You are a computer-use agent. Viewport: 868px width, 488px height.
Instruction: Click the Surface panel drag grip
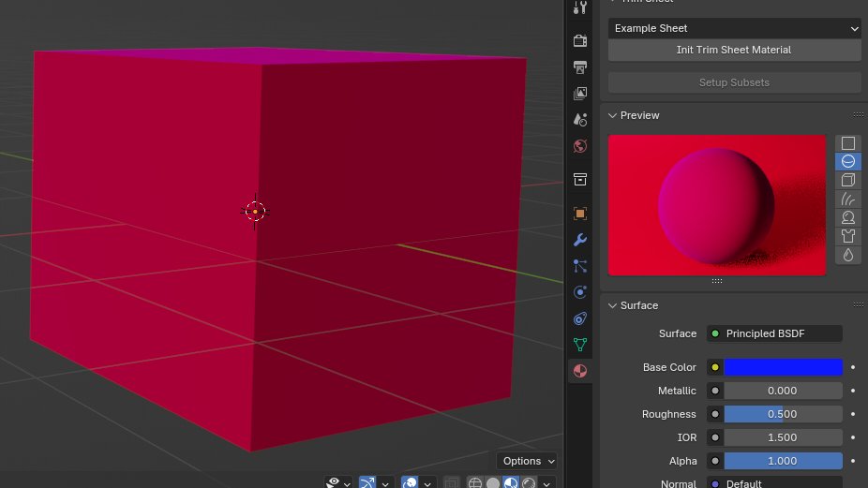[x=858, y=304]
